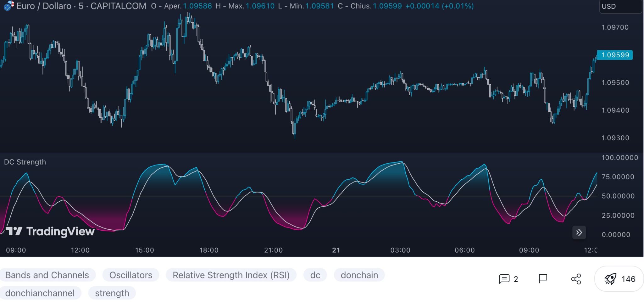Open the Relative Strength Index (RSI) tag

pyautogui.click(x=231, y=275)
